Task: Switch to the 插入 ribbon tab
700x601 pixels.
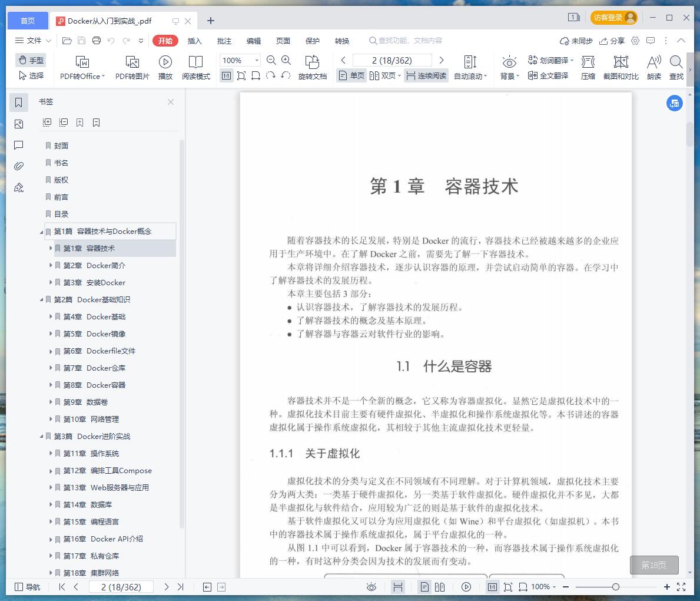Action: coord(195,41)
